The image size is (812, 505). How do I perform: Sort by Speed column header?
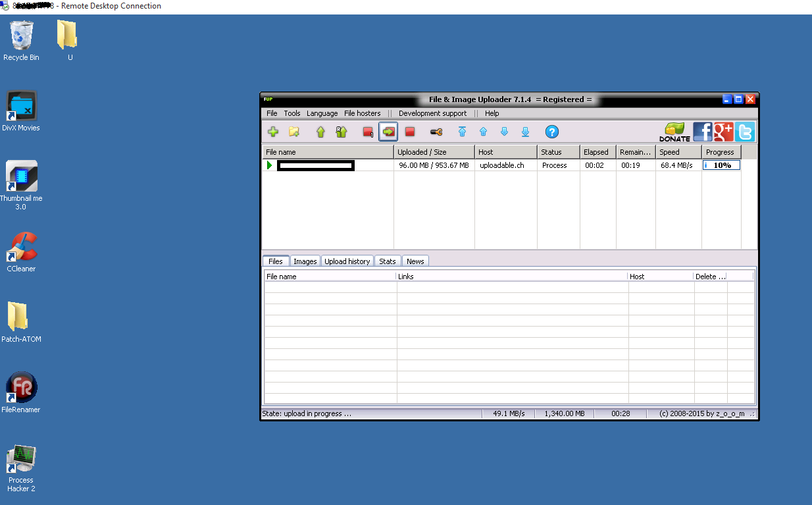click(x=679, y=152)
